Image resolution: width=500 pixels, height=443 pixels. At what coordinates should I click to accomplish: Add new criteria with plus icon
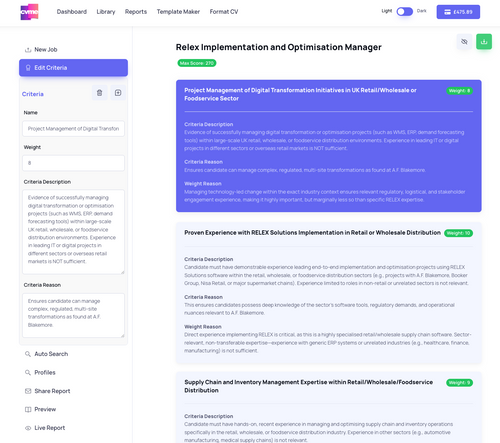tap(118, 93)
